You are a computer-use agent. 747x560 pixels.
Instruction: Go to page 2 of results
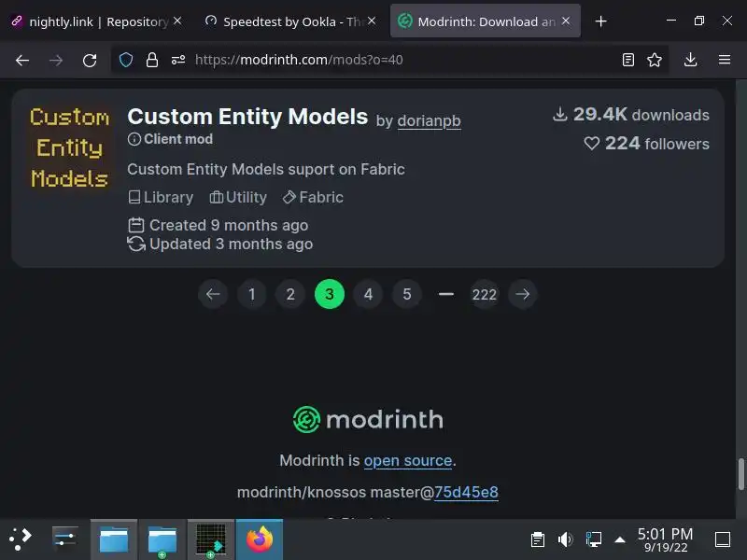pyautogui.click(x=290, y=294)
